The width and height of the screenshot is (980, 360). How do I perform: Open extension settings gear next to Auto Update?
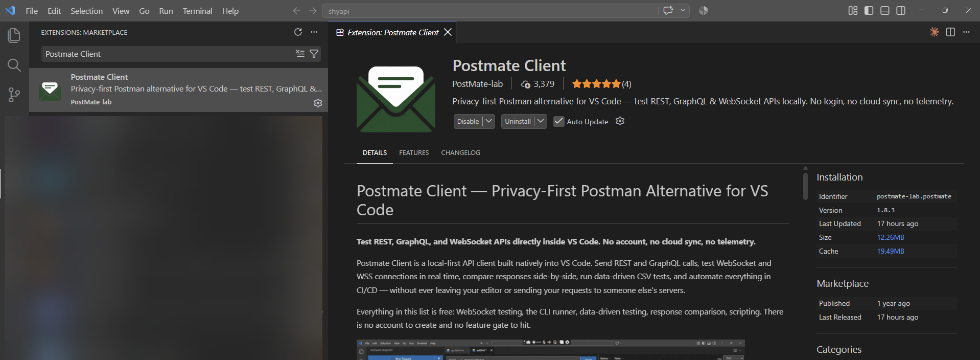(x=620, y=121)
